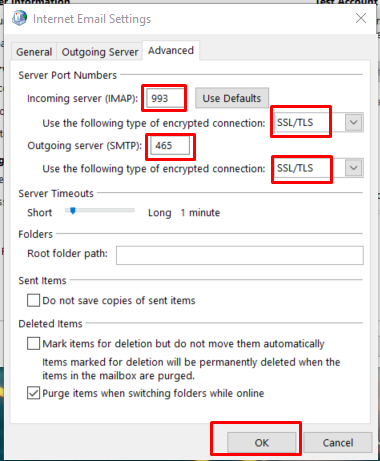This screenshot has width=380, height=461.
Task: Click the Server Timeouts slider handle
Action: pos(73,211)
